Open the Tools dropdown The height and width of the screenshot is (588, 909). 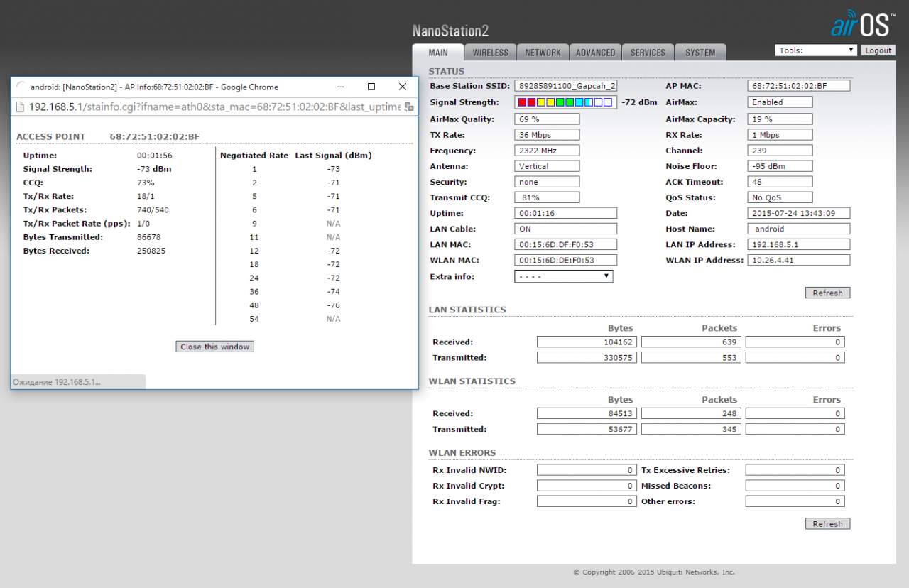tap(816, 50)
